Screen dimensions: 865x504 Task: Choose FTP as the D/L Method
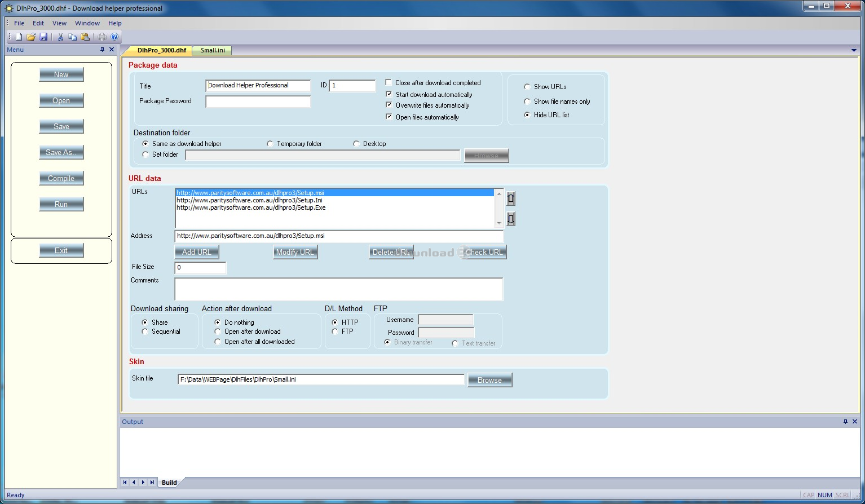[335, 331]
